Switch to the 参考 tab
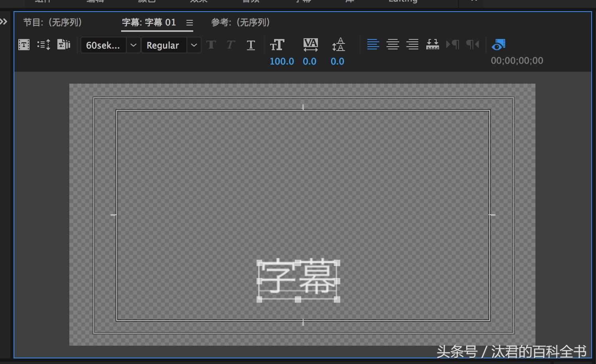The height and width of the screenshot is (364, 596). [x=240, y=23]
